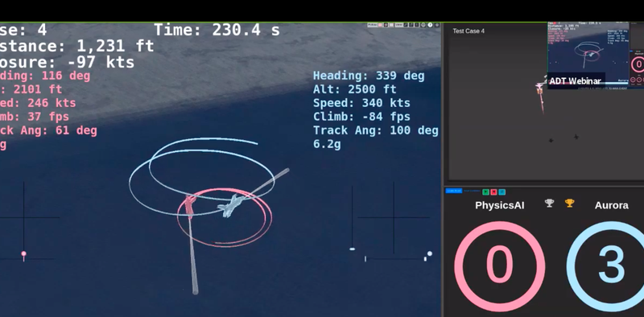Click the pink marker on the left gauge
Screen dimensions: 644x317
[x=24, y=255]
